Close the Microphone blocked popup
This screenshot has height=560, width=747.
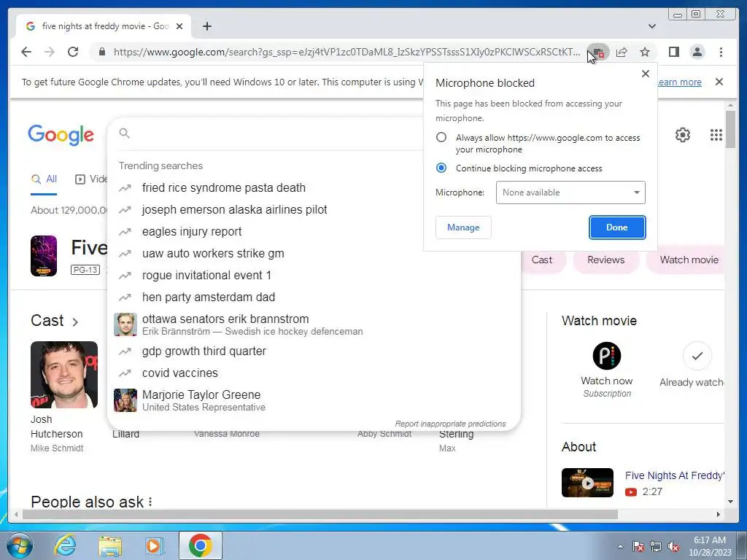646,74
